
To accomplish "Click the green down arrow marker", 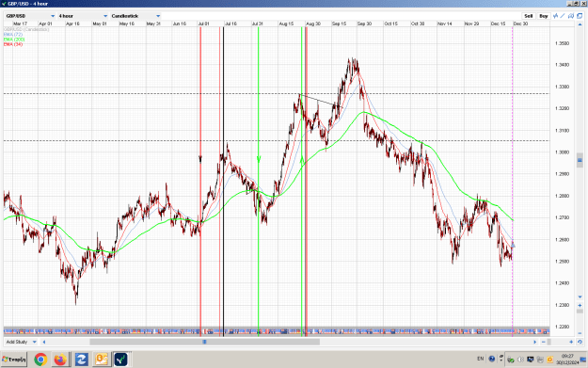I will coord(259,159).
